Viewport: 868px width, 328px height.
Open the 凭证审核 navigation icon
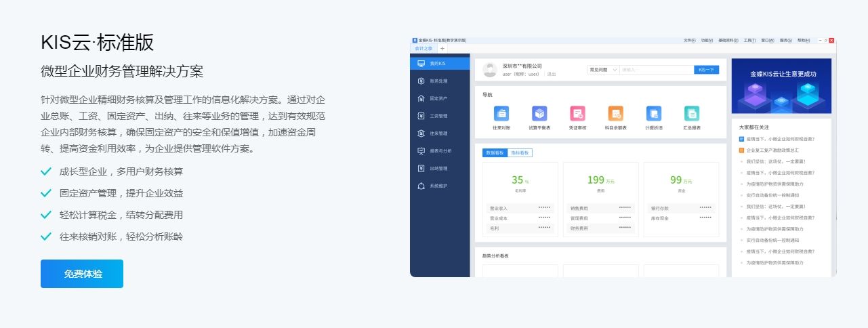577,114
